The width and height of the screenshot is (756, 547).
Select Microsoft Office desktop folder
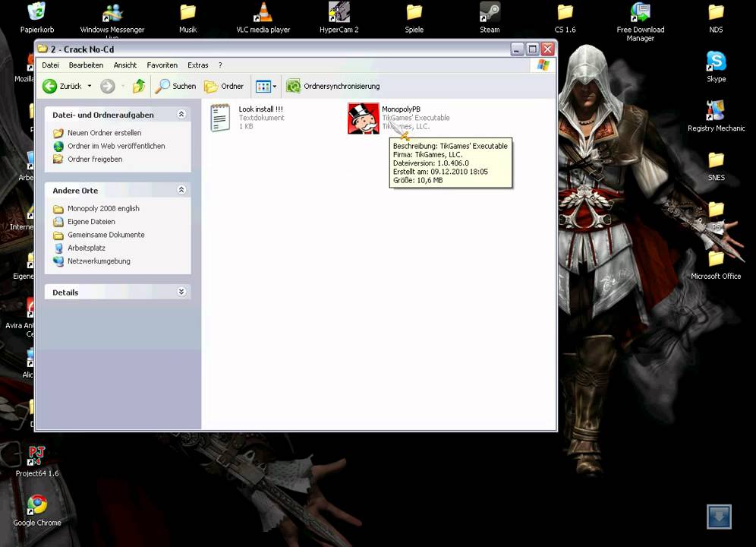[x=716, y=264]
